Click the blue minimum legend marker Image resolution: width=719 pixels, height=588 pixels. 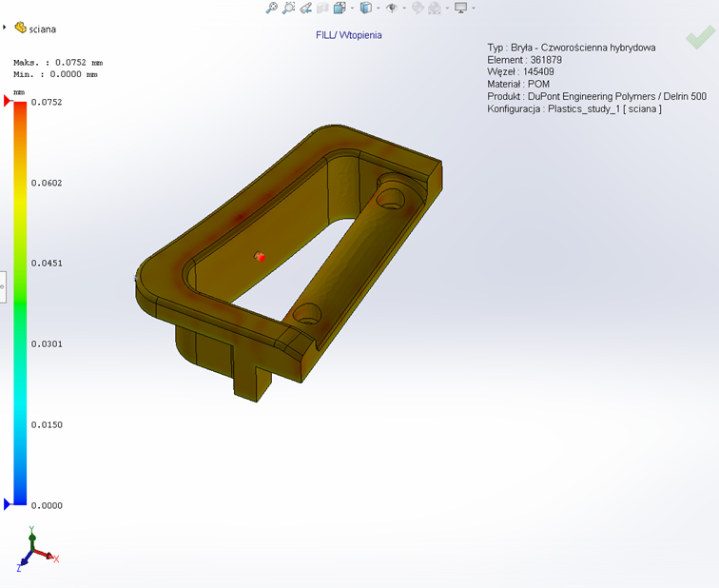coord(9,504)
